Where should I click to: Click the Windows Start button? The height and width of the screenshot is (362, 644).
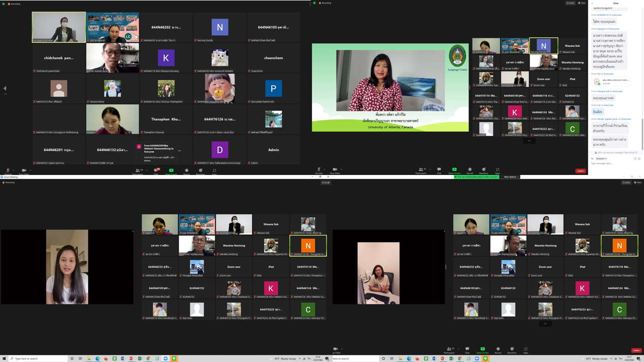pyautogui.click(x=4, y=358)
